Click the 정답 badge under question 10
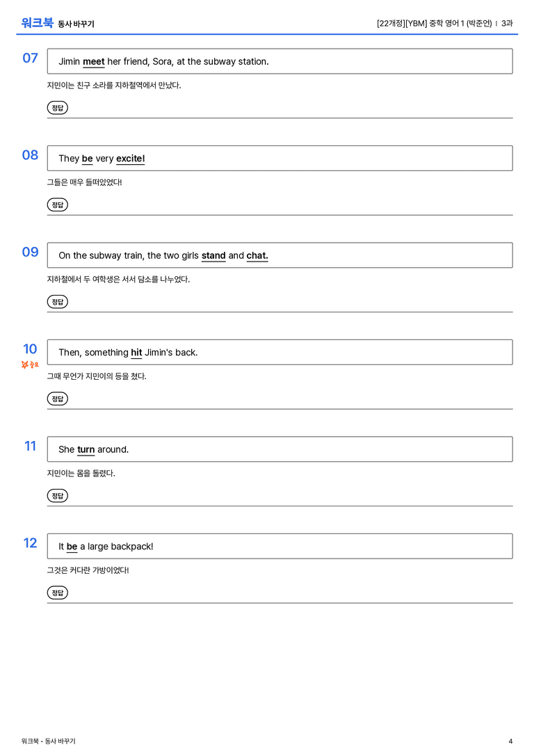This screenshot has height=756, width=534. point(57,399)
